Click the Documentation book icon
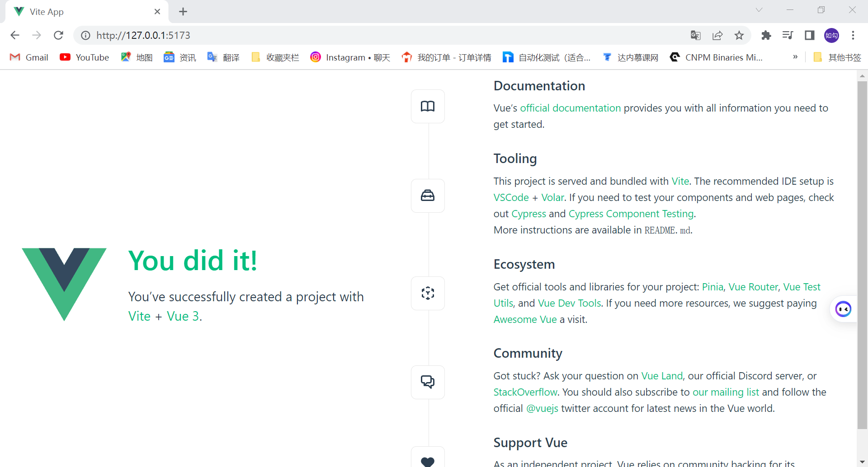Image resolution: width=868 pixels, height=467 pixels. (428, 106)
